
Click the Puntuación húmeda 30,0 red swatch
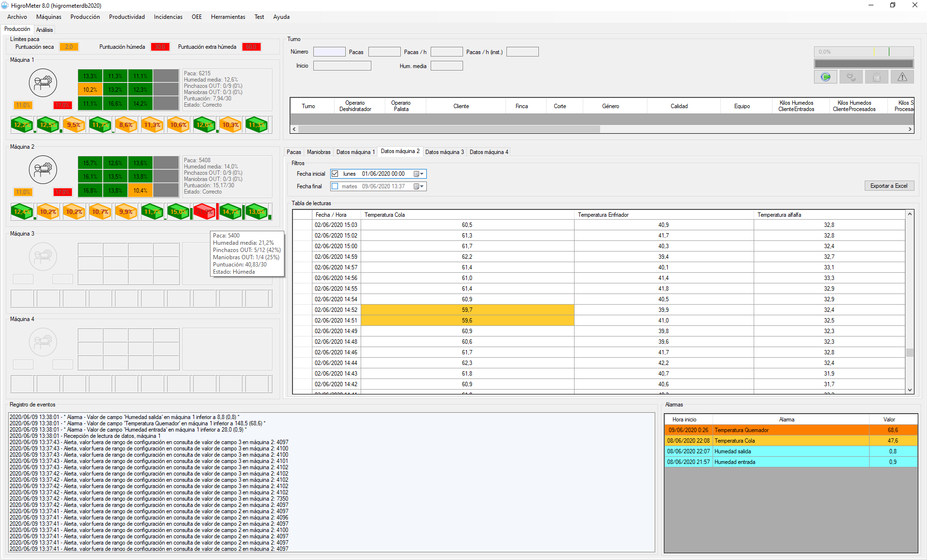coord(160,47)
